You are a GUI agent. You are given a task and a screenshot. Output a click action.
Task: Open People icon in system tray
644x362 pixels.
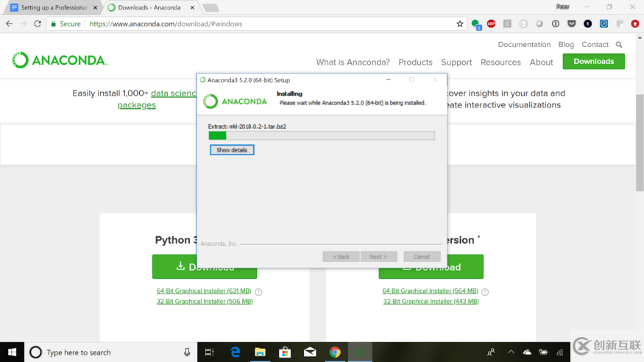tap(491, 352)
